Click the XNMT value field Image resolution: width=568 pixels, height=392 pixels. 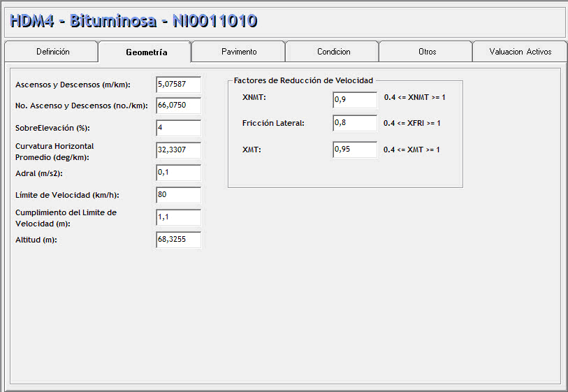click(355, 100)
